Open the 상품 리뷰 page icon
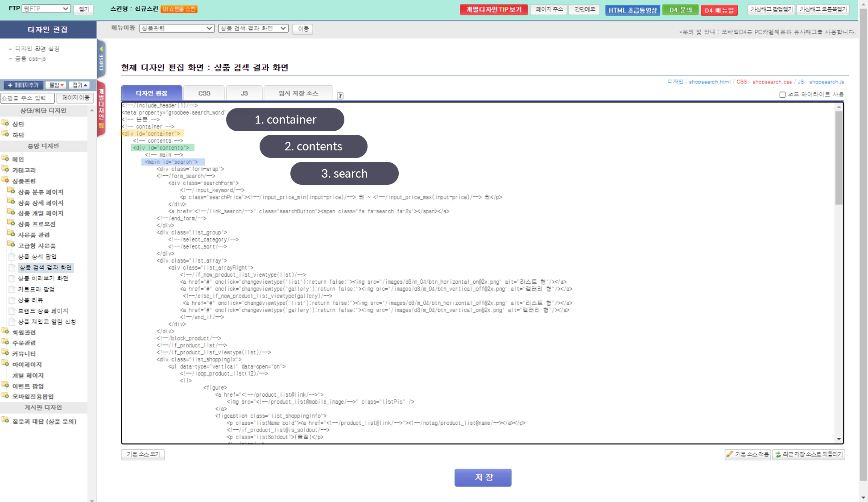 (x=12, y=300)
